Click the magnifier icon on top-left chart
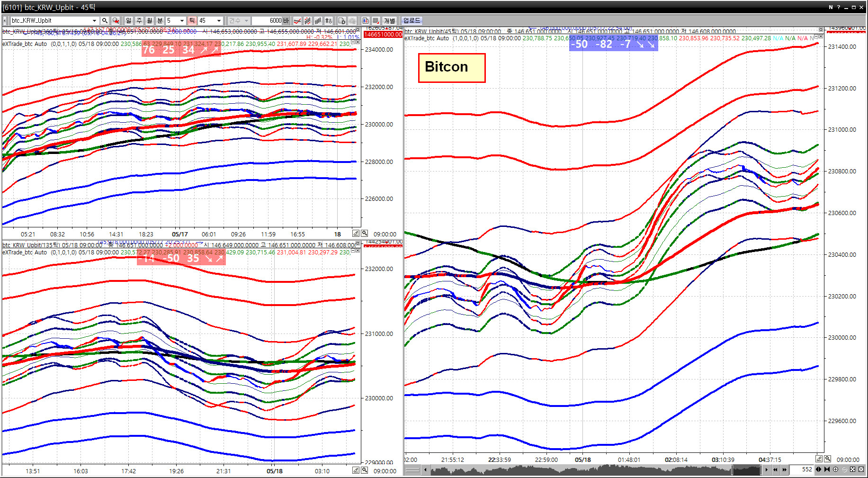868x478 pixels. tap(365, 234)
